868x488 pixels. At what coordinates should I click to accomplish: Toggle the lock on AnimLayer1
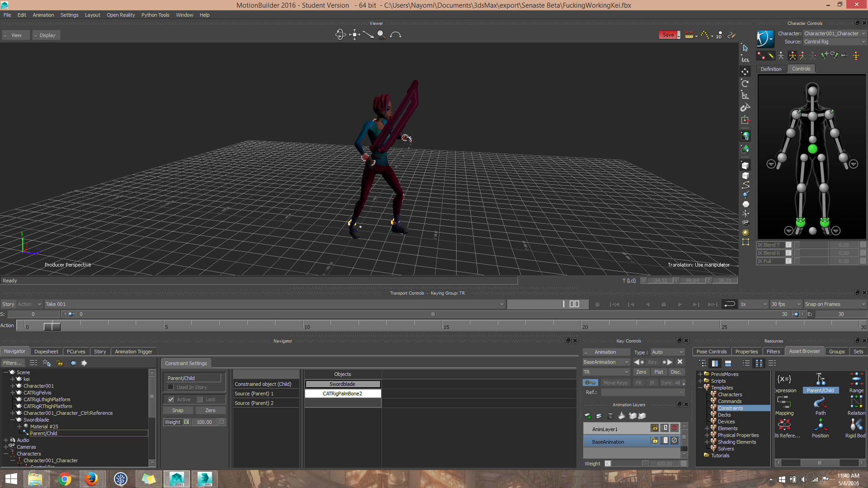[654, 428]
